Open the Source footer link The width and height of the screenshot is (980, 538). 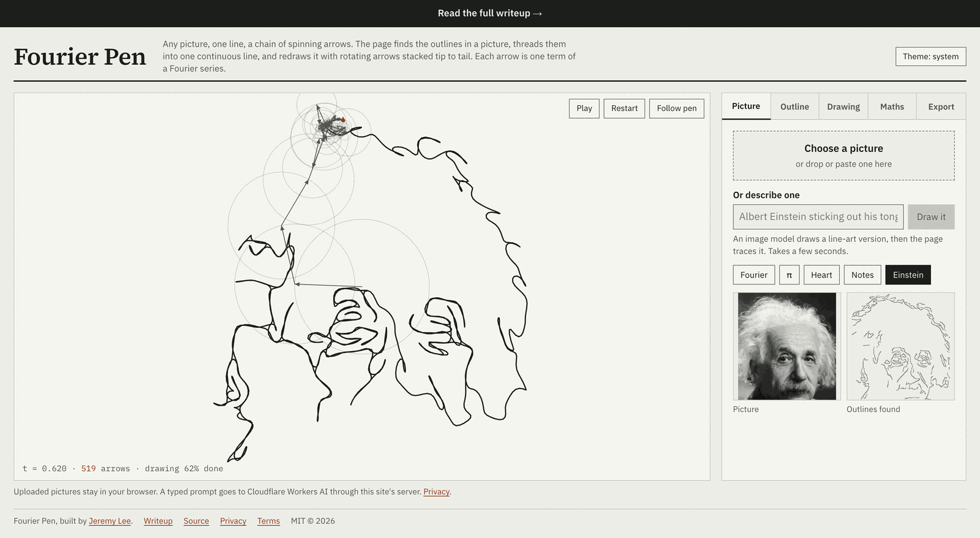pos(196,521)
